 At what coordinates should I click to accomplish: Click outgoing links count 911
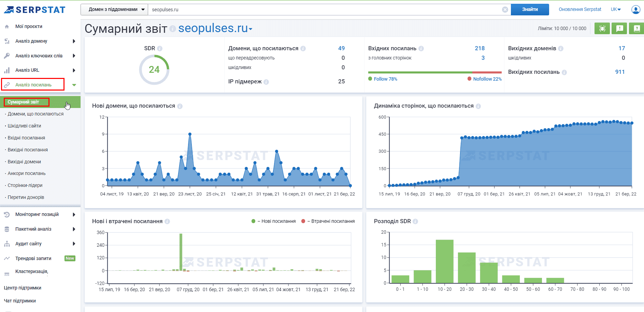620,72
